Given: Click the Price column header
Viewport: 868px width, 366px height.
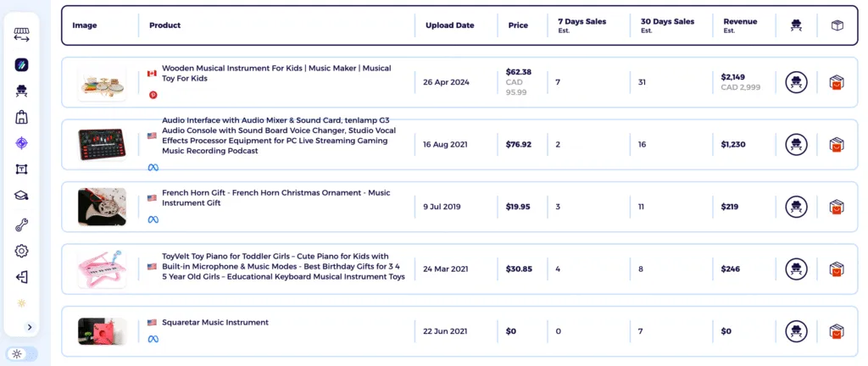Looking at the screenshot, I should coord(518,25).
